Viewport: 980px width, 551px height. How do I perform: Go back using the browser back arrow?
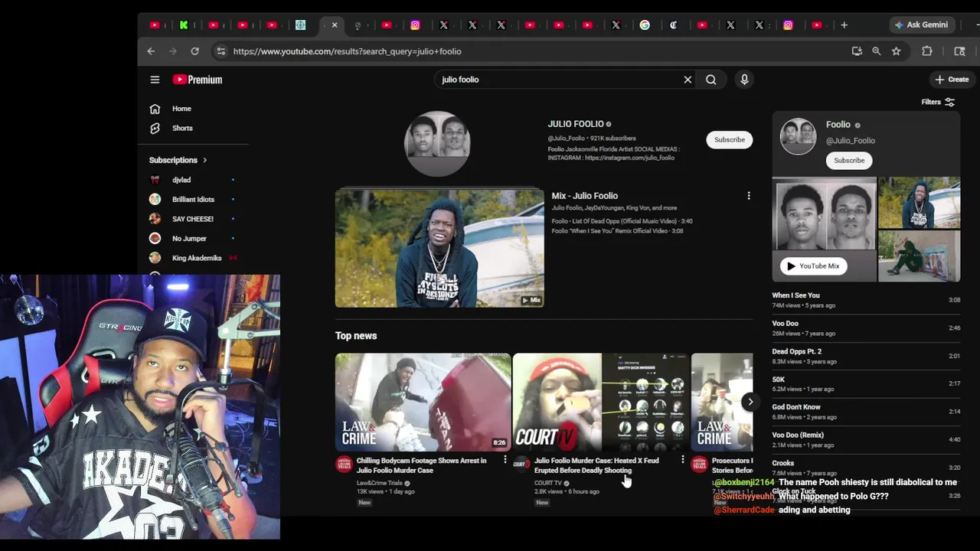point(151,51)
